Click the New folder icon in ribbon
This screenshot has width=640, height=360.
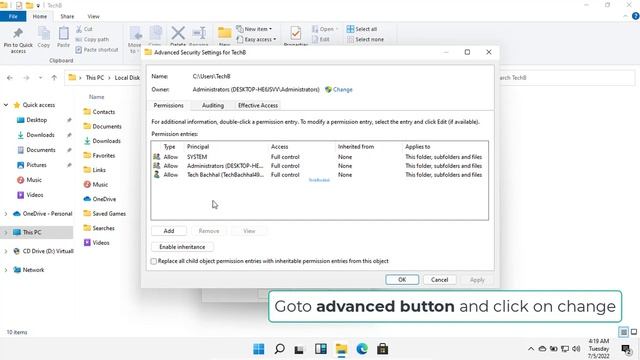224,33
